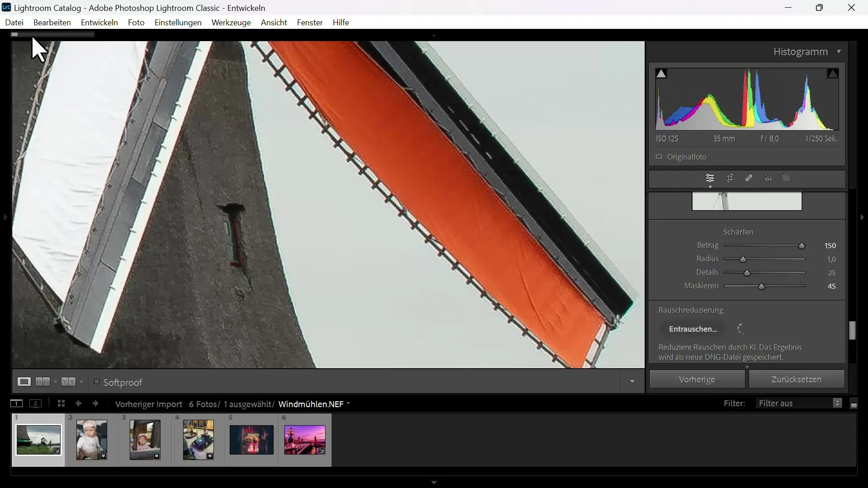Select purple bridge thumbnail 6

tap(305, 440)
